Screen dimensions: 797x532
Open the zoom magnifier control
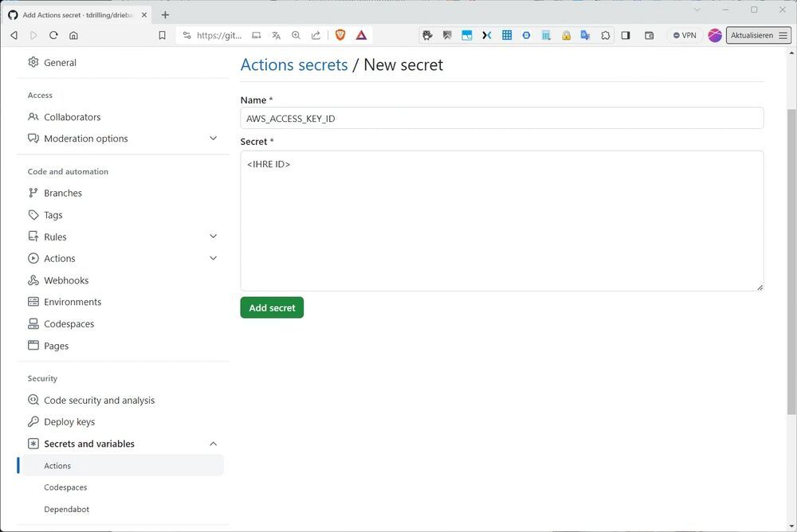click(296, 35)
